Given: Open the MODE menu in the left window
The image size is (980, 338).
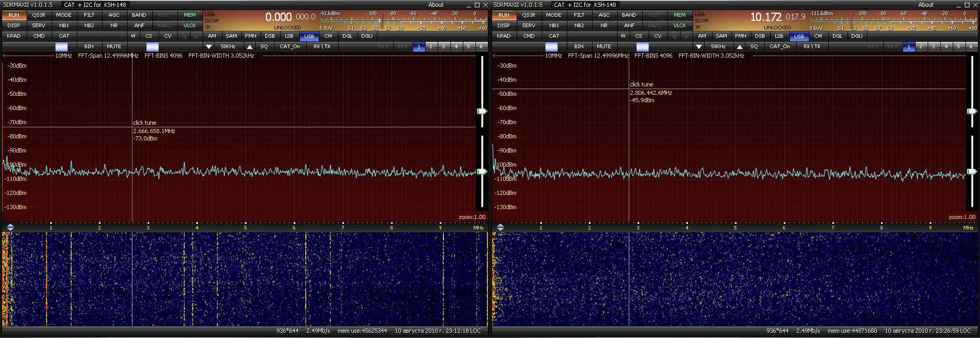Looking at the screenshot, I should (x=64, y=15).
